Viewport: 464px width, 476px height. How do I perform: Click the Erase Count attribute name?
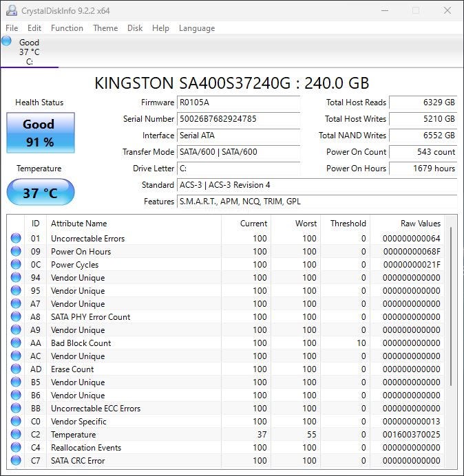[x=72, y=369]
